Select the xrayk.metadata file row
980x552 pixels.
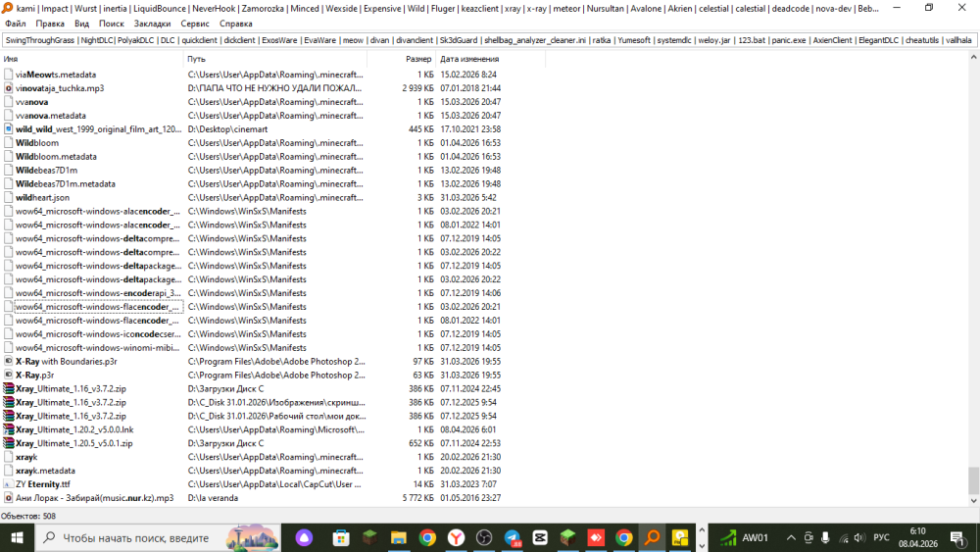45,471
